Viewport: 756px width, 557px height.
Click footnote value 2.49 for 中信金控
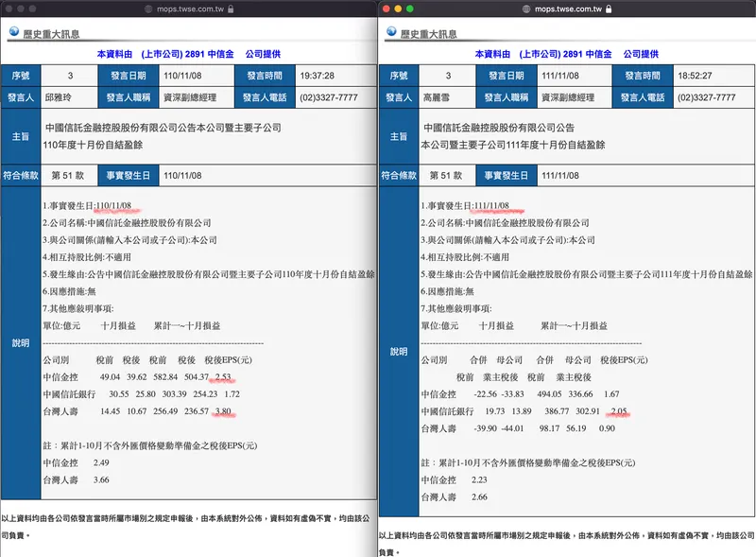(x=101, y=462)
